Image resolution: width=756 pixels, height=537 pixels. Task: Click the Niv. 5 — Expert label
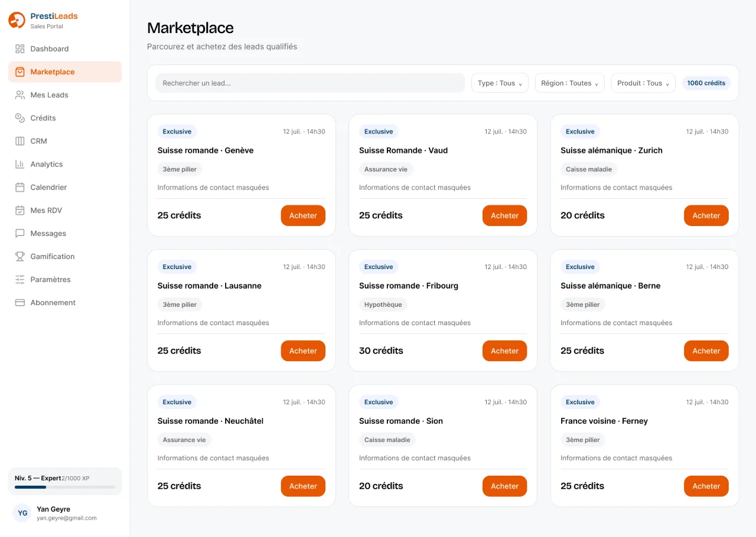[38, 478]
